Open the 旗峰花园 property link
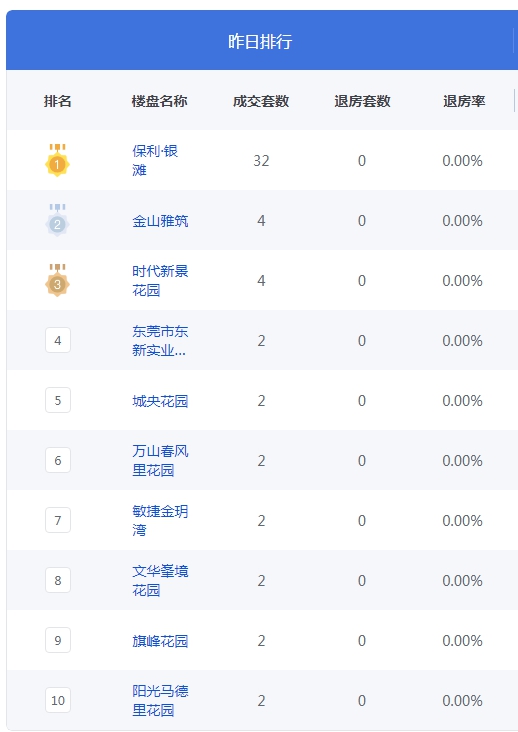This screenshot has height=732, width=518. (160, 641)
